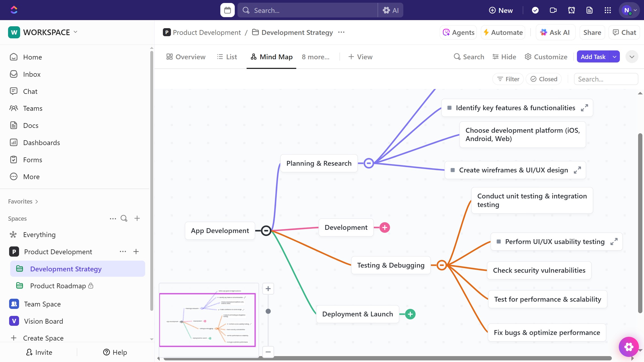Collapse the Planning & Research branch
The image size is (644, 362).
click(x=369, y=163)
